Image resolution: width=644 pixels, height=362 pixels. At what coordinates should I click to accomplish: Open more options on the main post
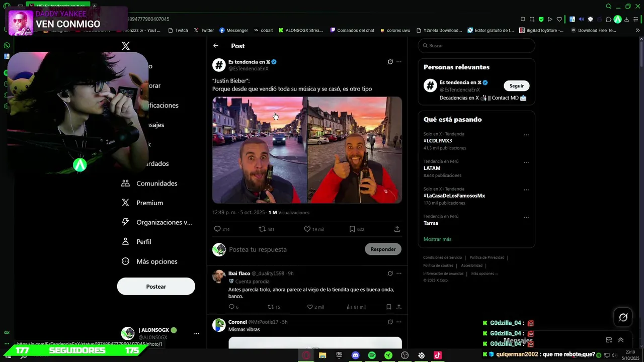pyautogui.click(x=399, y=62)
